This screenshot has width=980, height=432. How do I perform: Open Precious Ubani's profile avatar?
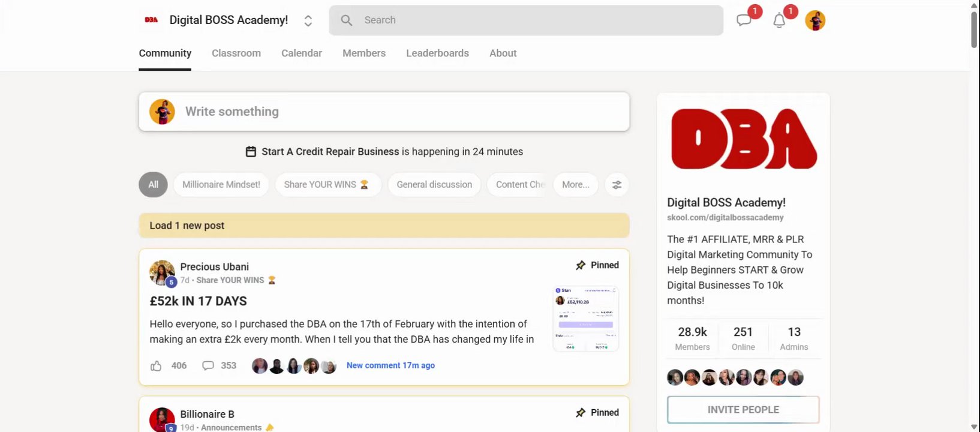point(162,273)
